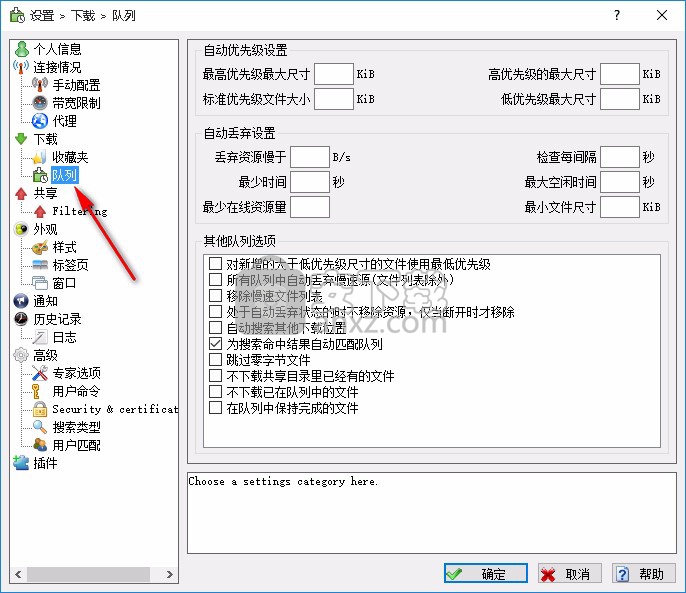This screenshot has height=593, width=686.
Task: Click the 代理 globe icon
Action: pyautogui.click(x=40, y=121)
